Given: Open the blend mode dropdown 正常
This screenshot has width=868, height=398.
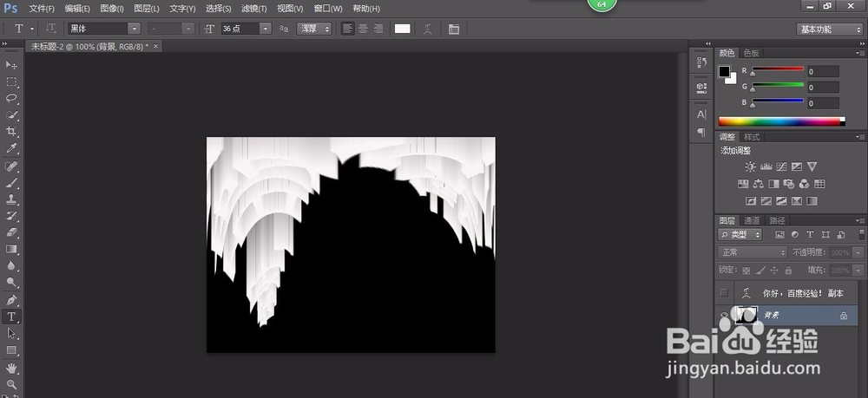Looking at the screenshot, I should point(753,252).
